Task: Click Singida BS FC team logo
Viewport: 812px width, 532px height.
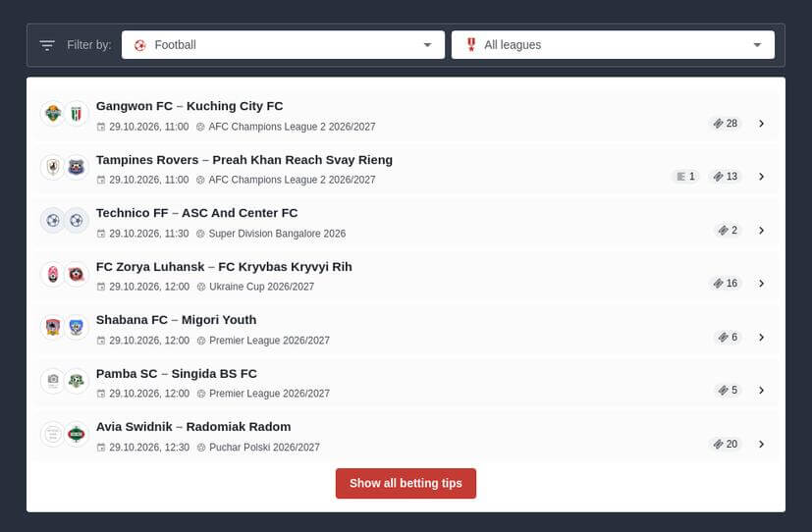Action: point(77,381)
